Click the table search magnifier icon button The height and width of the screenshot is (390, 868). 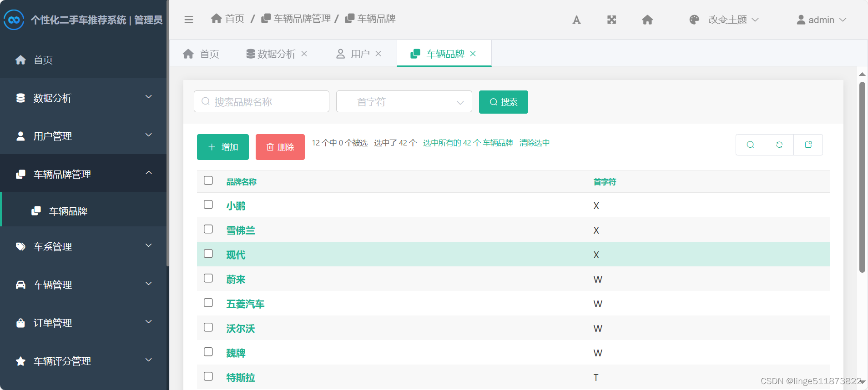pos(750,145)
